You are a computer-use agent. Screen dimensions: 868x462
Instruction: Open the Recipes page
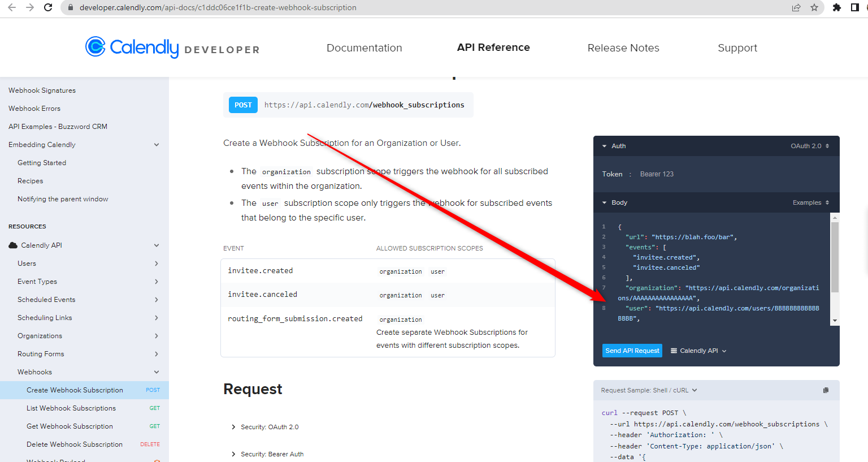[x=31, y=181]
